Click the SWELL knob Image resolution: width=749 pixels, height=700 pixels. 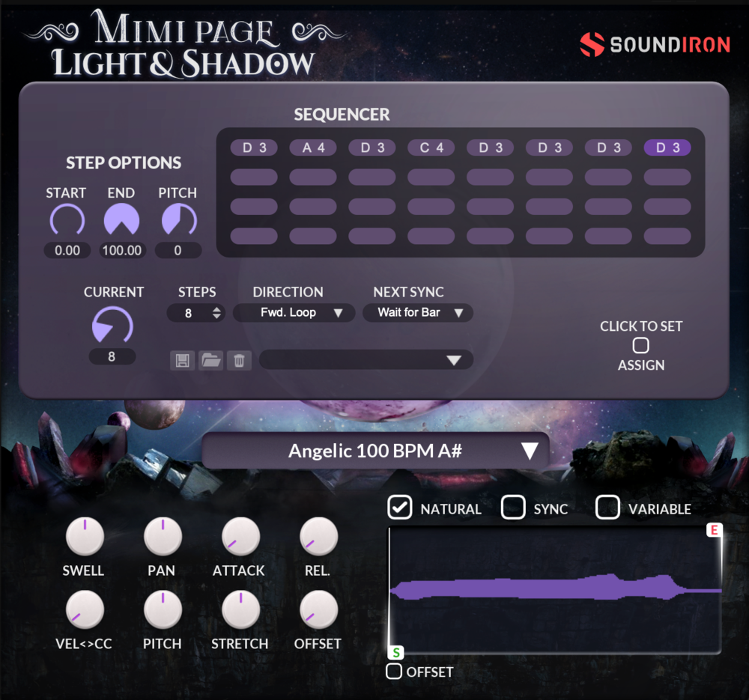(x=85, y=537)
